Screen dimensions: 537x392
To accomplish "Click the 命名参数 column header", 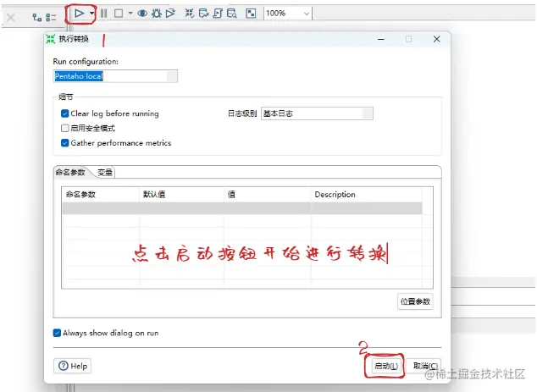I will (101, 195).
